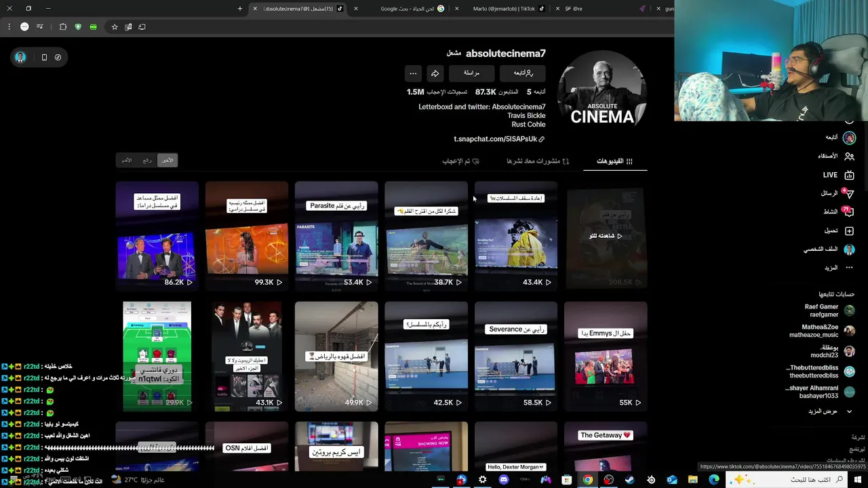Screen dimensions: 868x488
Task: Sort videos by Latest
Action: point(167,161)
